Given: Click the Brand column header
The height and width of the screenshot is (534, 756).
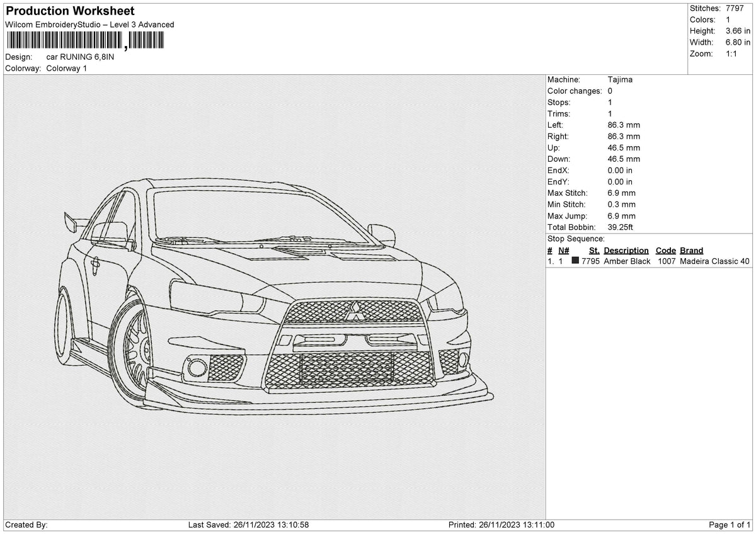Looking at the screenshot, I should point(691,250).
